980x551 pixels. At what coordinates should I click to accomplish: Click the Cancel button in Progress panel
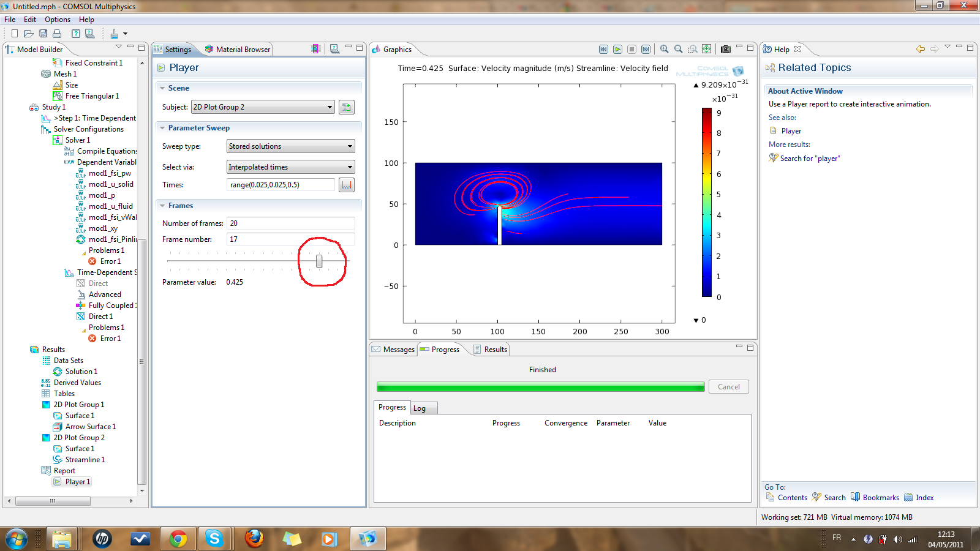[x=728, y=387]
